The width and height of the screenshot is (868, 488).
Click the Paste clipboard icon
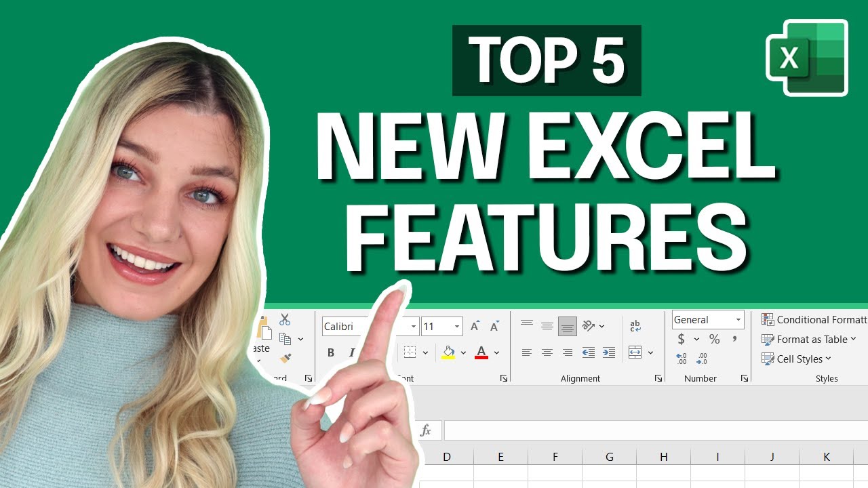[264, 328]
